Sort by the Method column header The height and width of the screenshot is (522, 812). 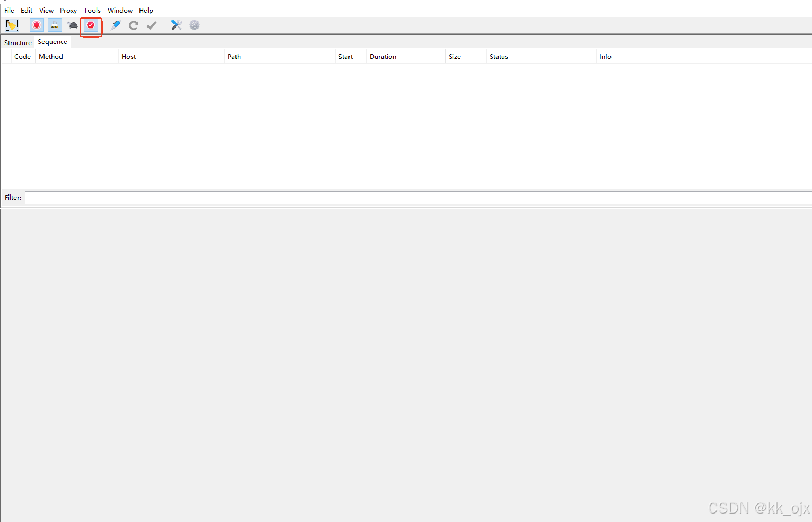click(76, 56)
